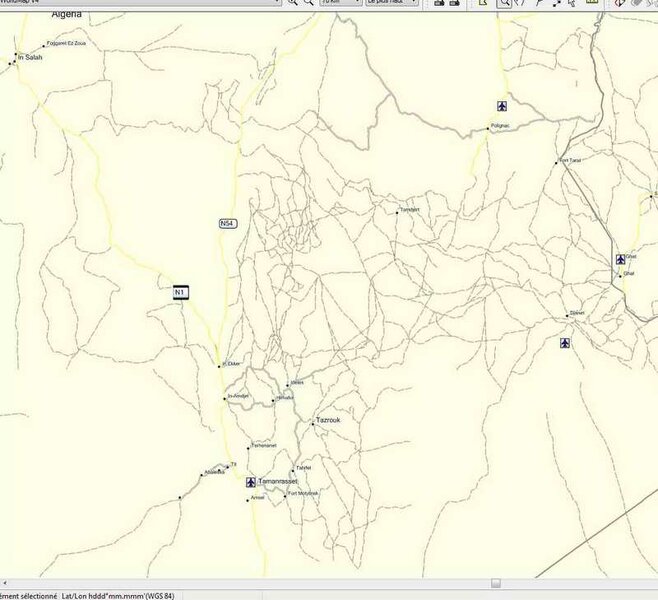Click the zoom in magnifier in toolbar

click(292, 2)
